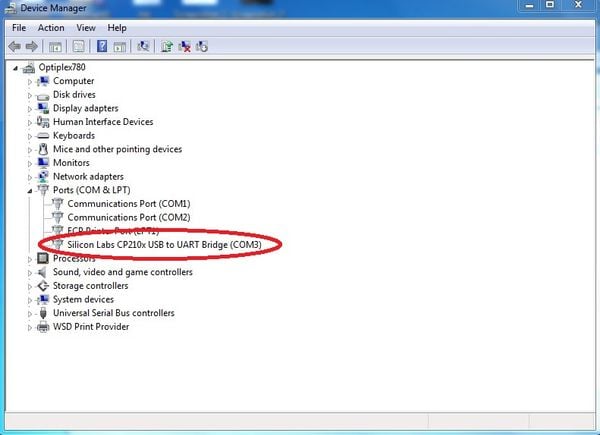
Task: Click the Update Driver Software icon
Action: coord(167,46)
